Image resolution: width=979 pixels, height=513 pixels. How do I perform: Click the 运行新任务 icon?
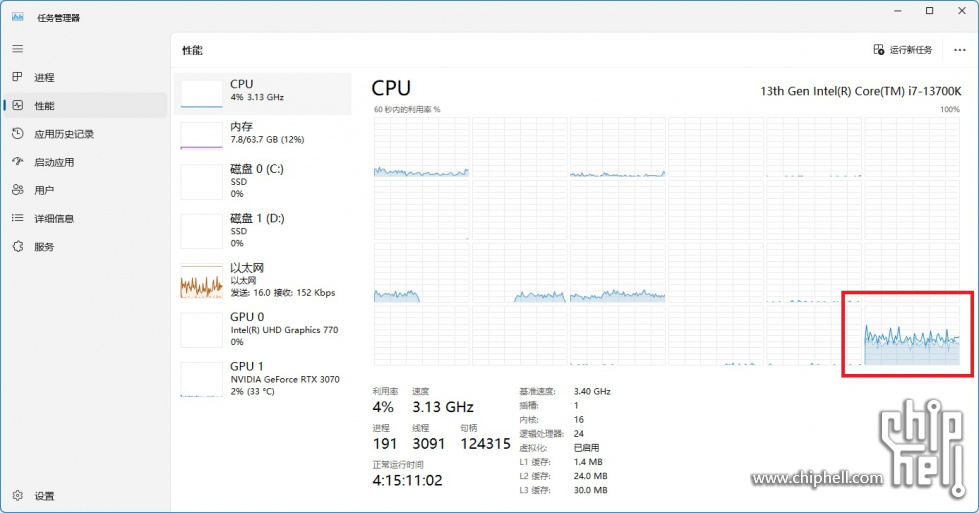[x=878, y=49]
